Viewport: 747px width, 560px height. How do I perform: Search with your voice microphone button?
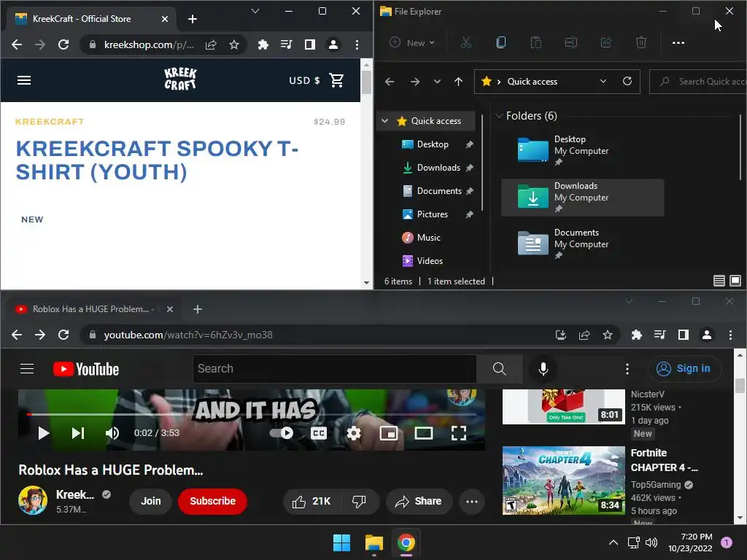[x=543, y=369]
